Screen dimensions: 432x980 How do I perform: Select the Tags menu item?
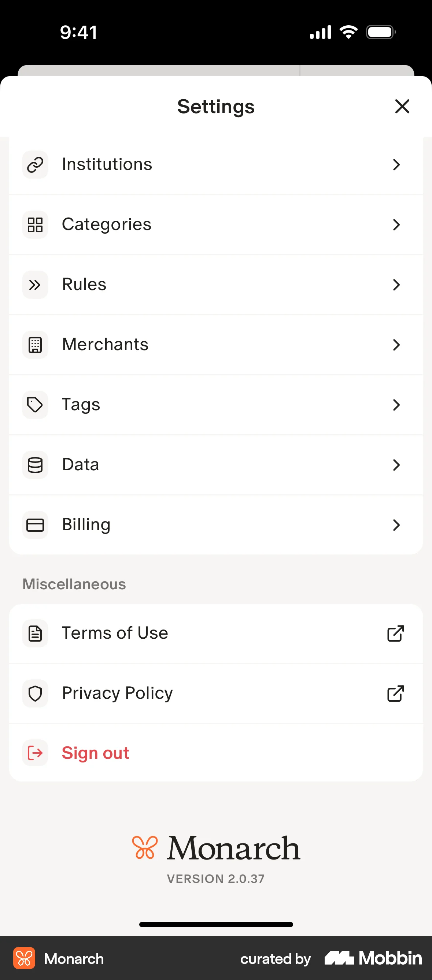click(x=215, y=405)
